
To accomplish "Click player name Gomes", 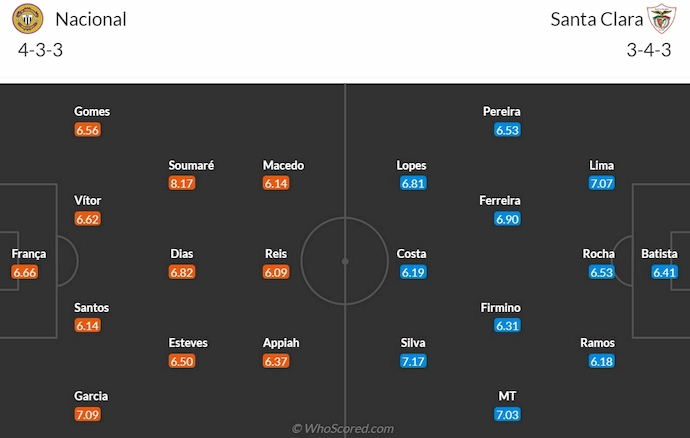I will (92, 112).
